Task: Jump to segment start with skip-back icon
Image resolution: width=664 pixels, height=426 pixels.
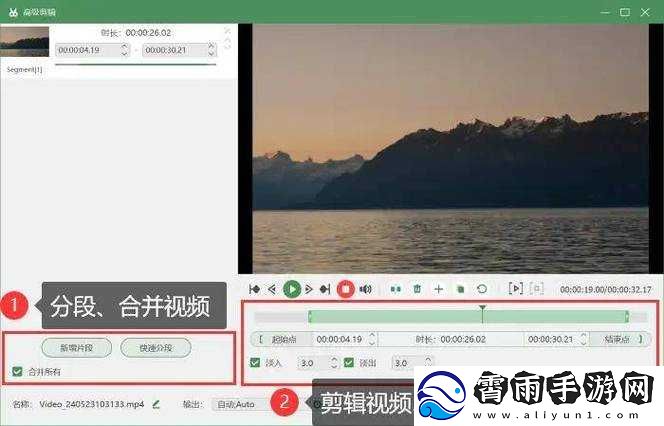Action: (255, 289)
